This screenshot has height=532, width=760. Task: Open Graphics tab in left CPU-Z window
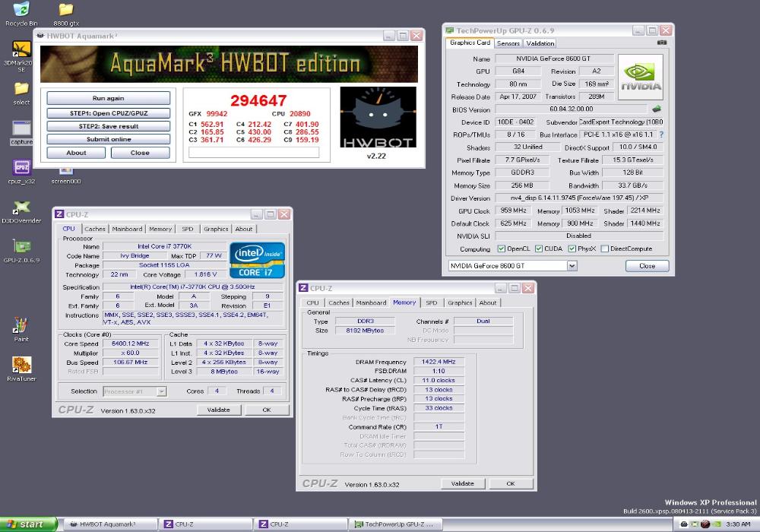pos(216,229)
